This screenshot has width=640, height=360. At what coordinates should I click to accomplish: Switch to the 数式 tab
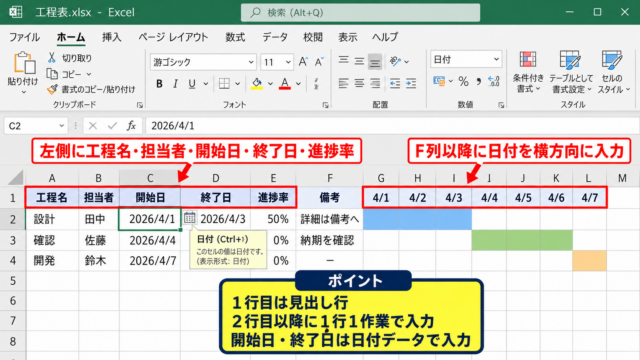coord(236,37)
